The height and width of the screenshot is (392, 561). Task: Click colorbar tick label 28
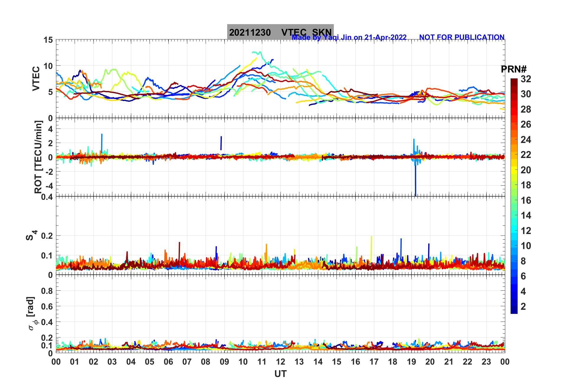(x=526, y=109)
